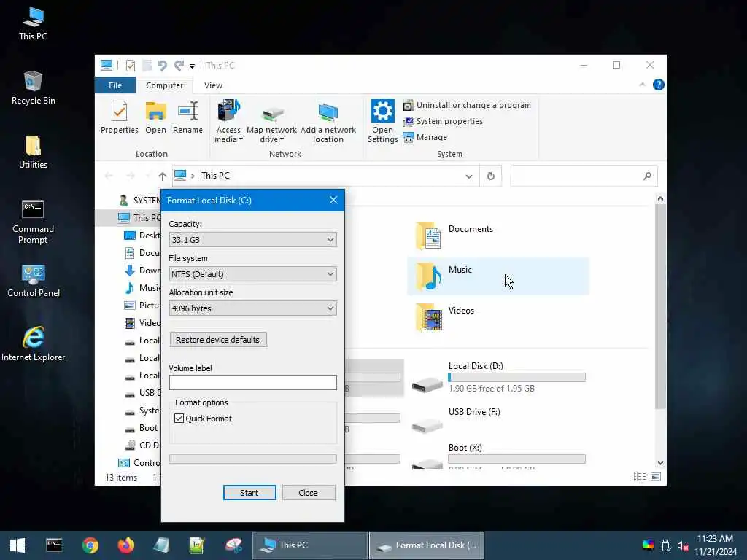Click the scroll up arrow in This PC window

point(660,198)
